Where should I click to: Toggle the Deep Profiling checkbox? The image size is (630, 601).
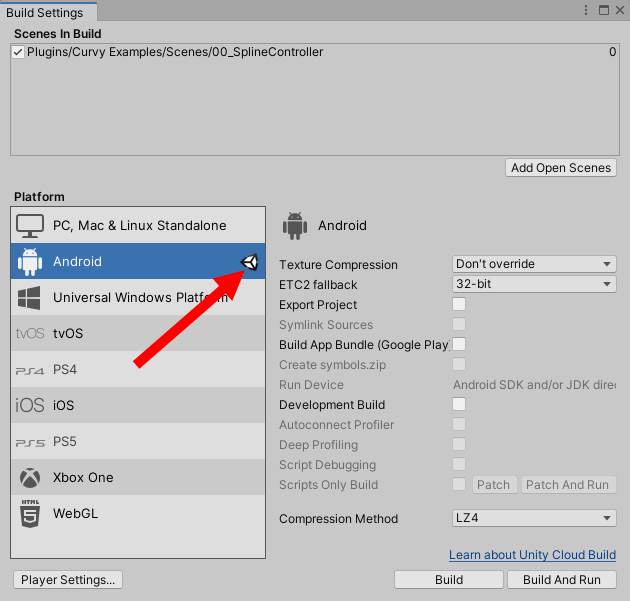pyautogui.click(x=459, y=444)
